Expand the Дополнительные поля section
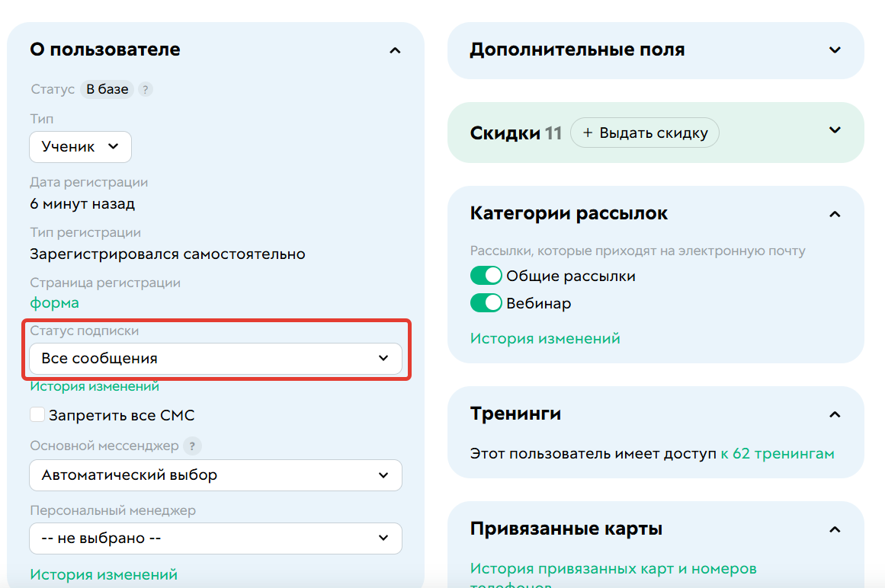This screenshot has width=885, height=588. tap(835, 50)
